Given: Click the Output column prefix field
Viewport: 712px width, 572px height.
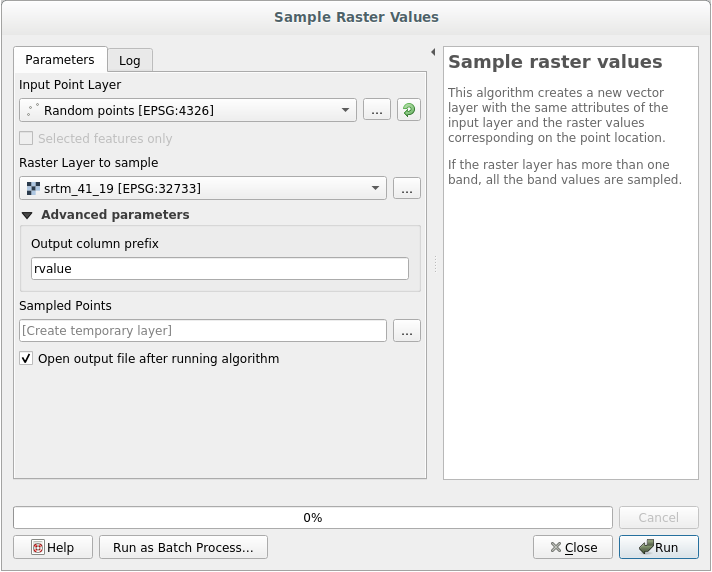Looking at the screenshot, I should pos(220,268).
